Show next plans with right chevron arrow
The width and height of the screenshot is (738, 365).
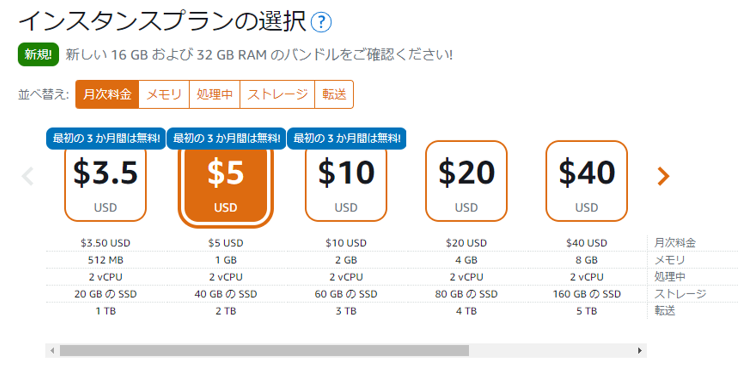tap(663, 176)
